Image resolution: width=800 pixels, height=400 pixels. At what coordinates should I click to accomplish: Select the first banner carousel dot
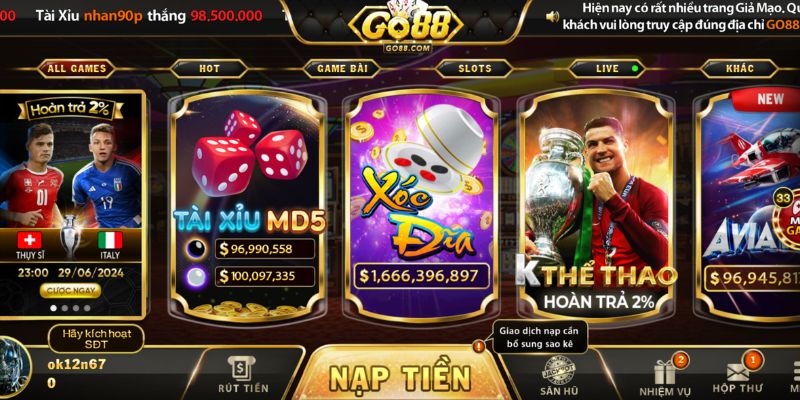54,308
